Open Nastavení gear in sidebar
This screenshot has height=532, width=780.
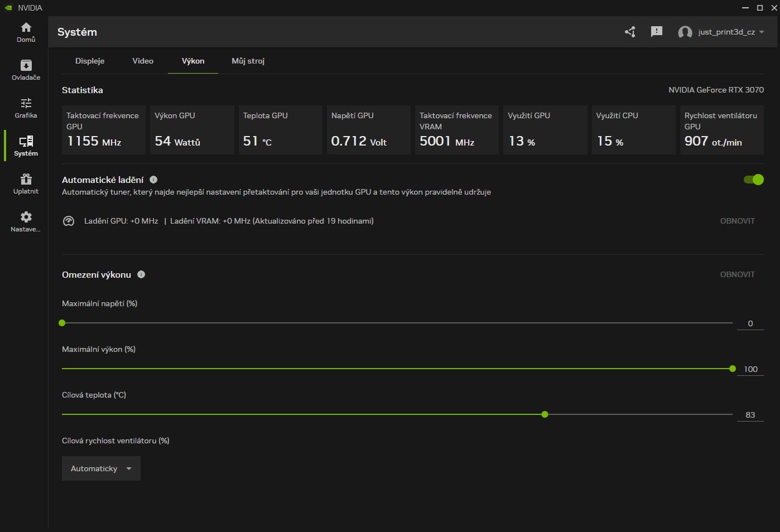pyautogui.click(x=26, y=221)
